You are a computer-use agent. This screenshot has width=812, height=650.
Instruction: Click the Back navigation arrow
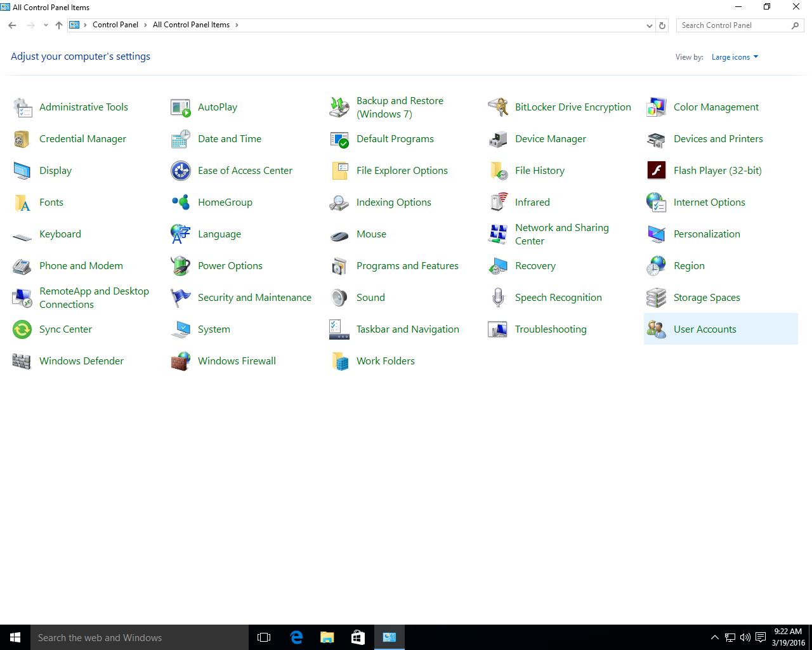pos(12,25)
